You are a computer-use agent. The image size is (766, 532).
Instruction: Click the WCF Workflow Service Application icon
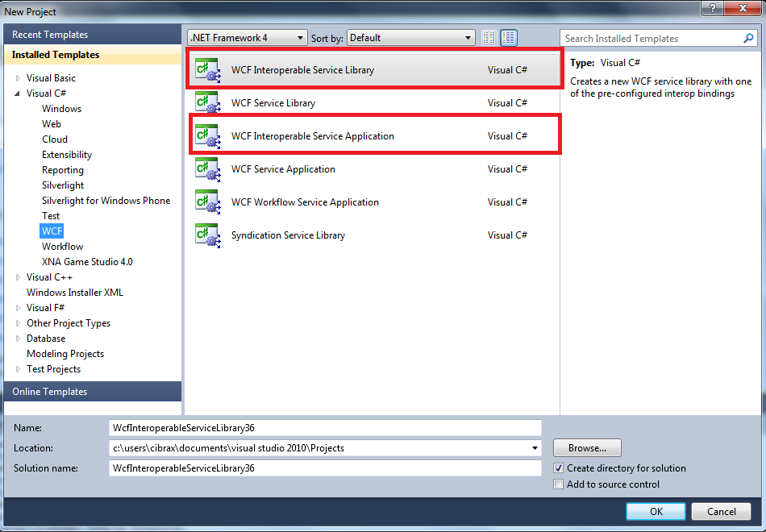[x=207, y=202]
